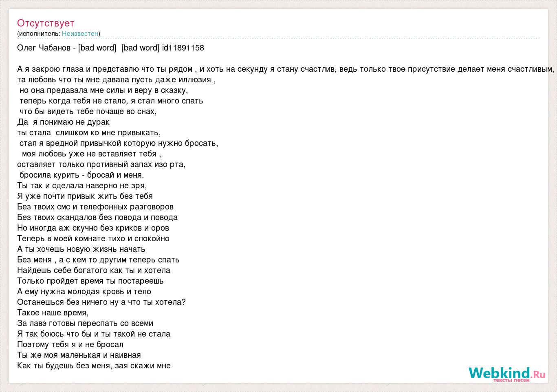Screen dimensions: 557x392
Task: Click the text id11891158
Action: [x=183, y=48]
